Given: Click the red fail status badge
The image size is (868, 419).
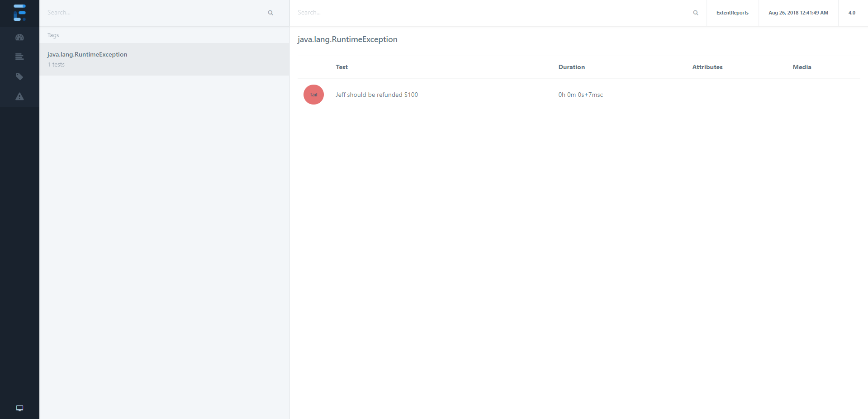Looking at the screenshot, I should click(x=313, y=95).
